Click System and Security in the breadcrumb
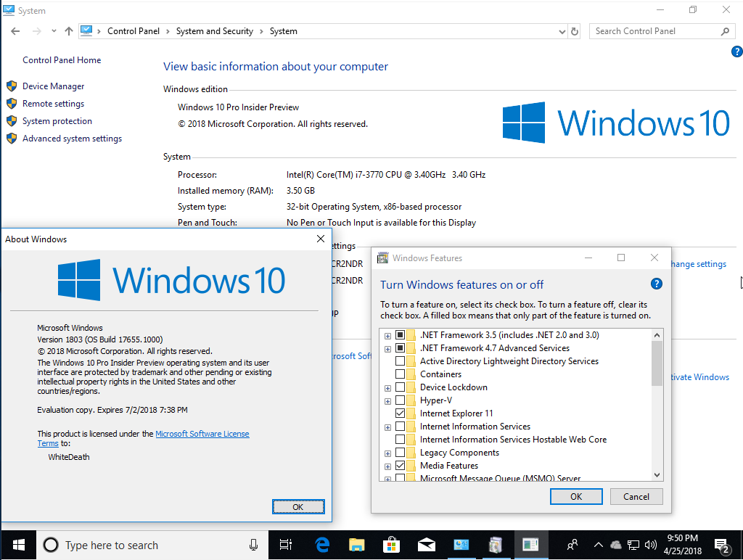Screen dimensions: 743x560 pos(215,31)
